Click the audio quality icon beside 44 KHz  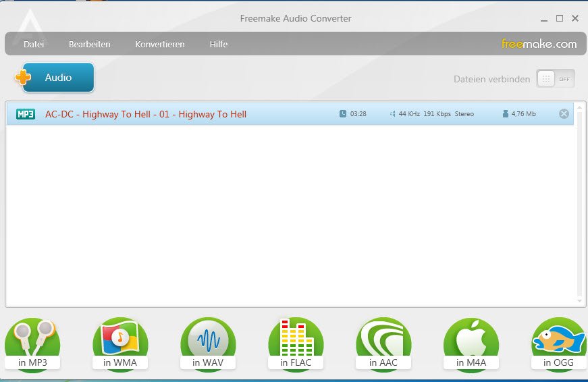click(x=393, y=113)
